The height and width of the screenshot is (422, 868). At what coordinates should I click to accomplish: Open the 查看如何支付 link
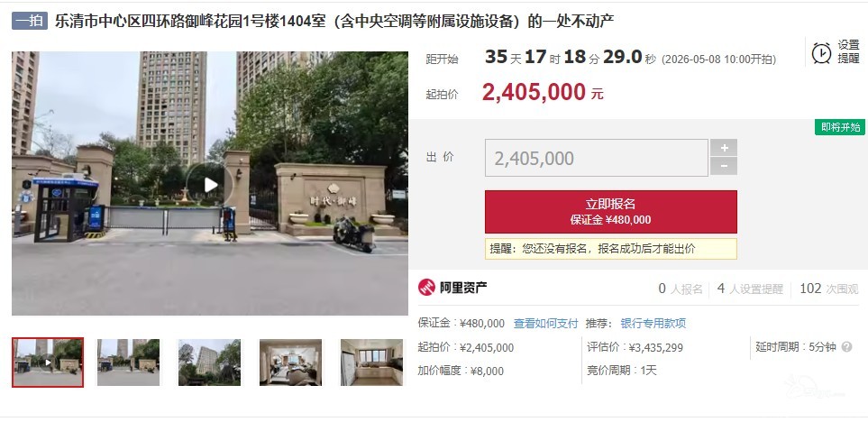pyautogui.click(x=545, y=324)
